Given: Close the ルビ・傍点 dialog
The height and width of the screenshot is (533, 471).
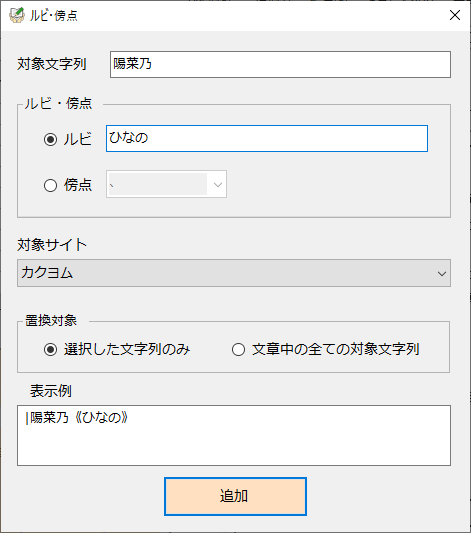Looking at the screenshot, I should point(455,15).
